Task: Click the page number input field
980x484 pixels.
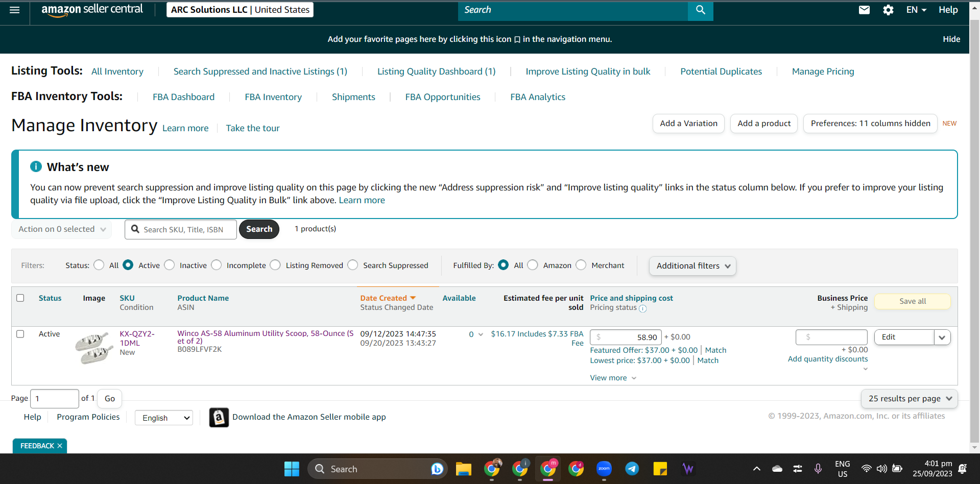Action: [55, 399]
